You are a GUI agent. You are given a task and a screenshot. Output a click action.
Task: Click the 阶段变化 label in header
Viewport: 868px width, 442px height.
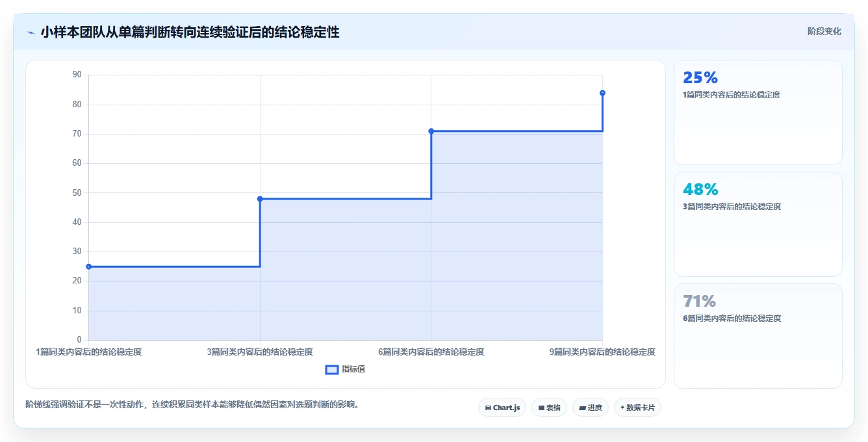pos(824,31)
